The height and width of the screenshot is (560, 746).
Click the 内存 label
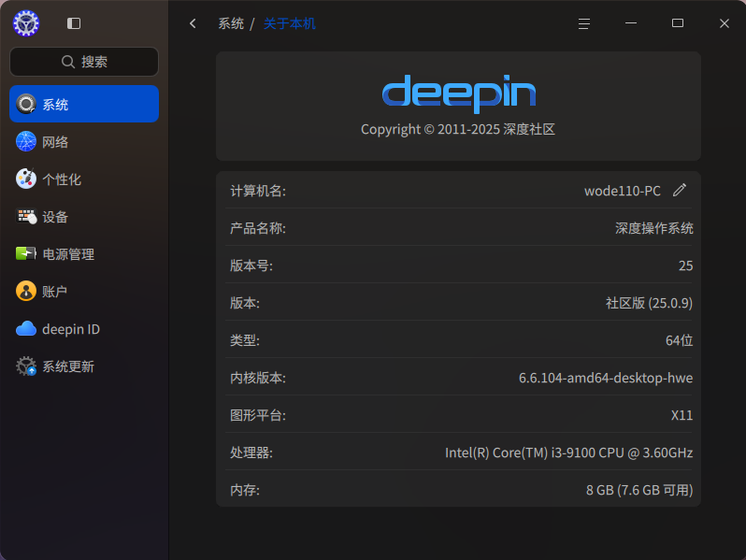[245, 490]
